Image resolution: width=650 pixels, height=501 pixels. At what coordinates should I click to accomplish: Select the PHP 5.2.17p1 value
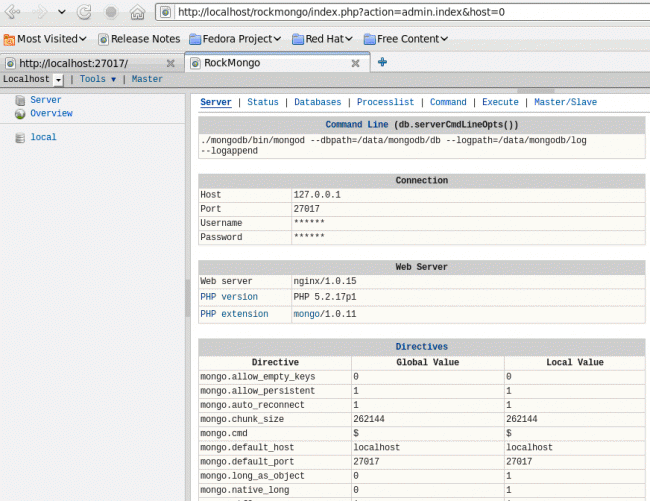tap(325, 297)
